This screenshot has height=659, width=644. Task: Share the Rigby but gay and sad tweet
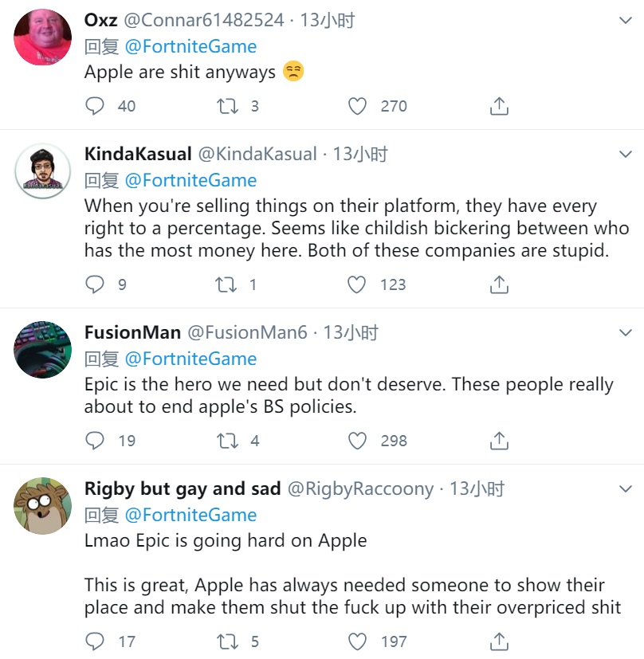(499, 641)
